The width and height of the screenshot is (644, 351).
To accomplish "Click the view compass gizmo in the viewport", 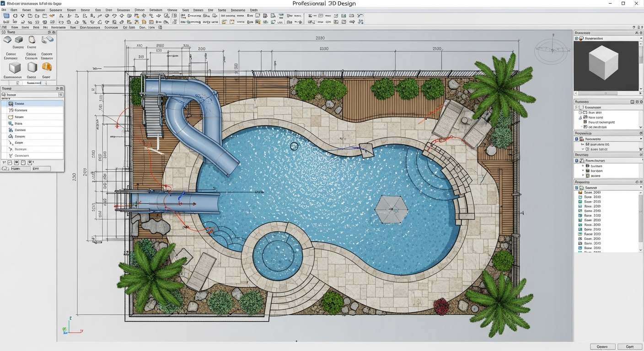I will pos(552,48).
